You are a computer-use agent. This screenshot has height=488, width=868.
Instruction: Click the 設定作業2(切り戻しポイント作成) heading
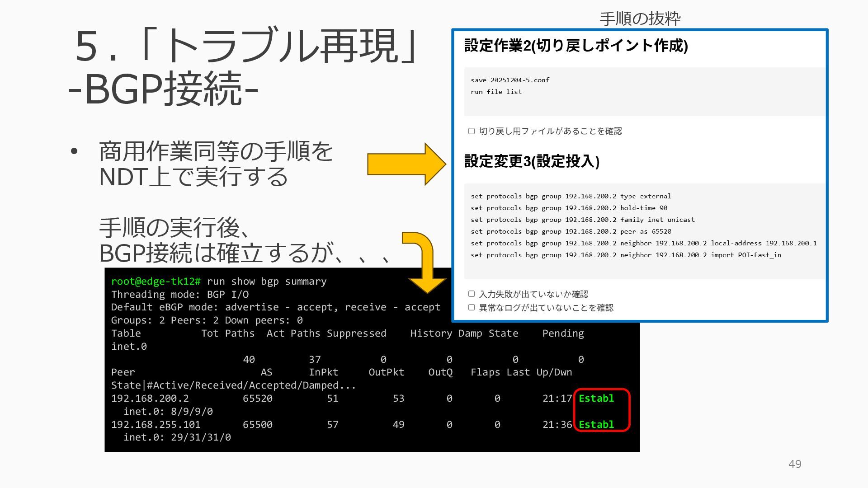coord(576,46)
